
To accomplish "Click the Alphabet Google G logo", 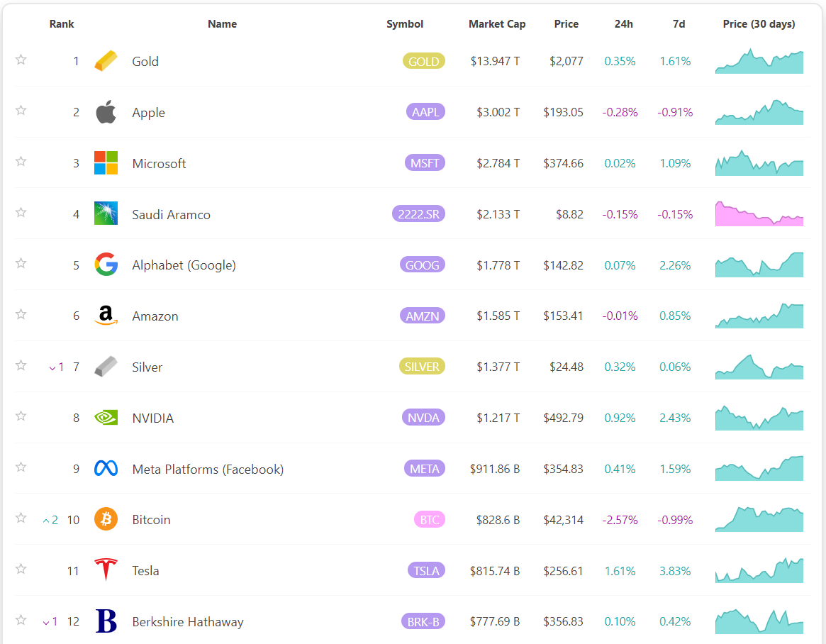I will [x=106, y=265].
